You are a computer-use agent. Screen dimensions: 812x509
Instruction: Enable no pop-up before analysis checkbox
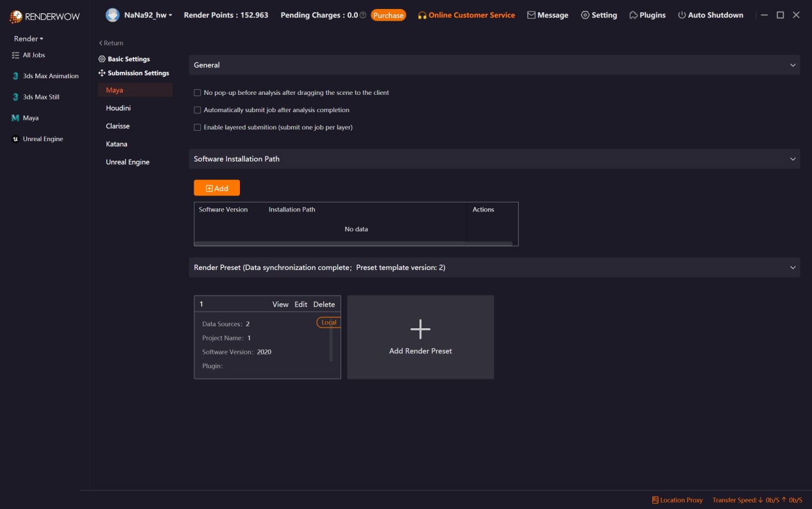click(x=198, y=93)
